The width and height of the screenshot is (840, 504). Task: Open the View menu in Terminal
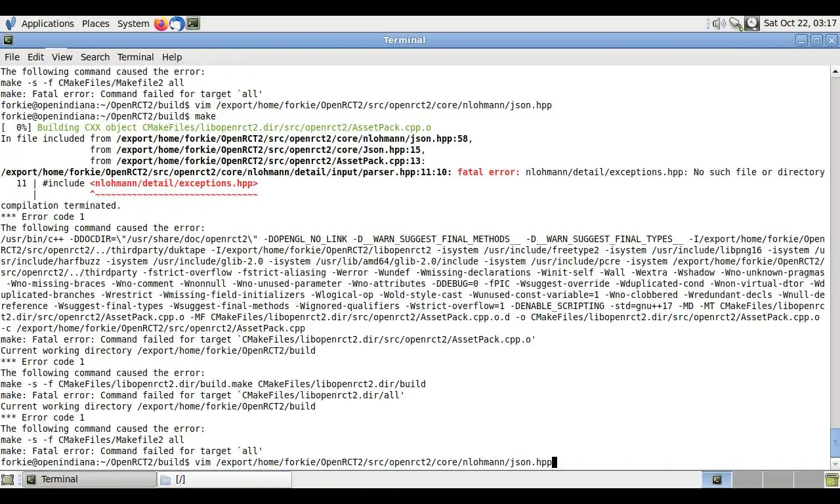point(62,57)
